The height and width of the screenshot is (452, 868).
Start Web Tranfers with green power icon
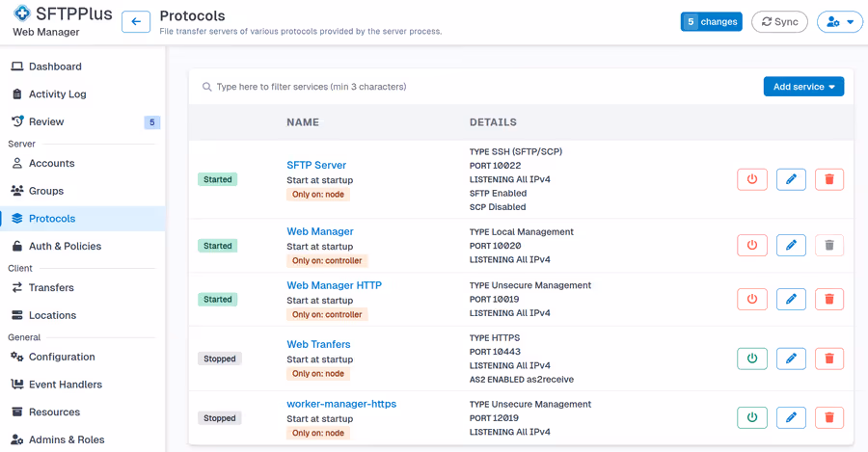coord(752,359)
